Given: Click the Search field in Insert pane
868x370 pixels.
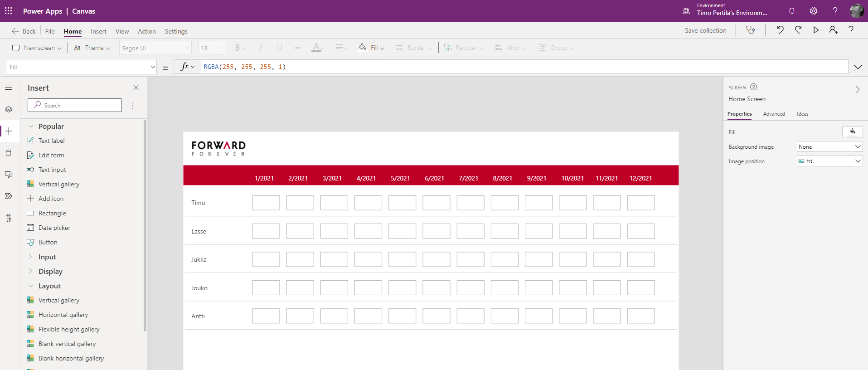Looking at the screenshot, I should coord(75,105).
